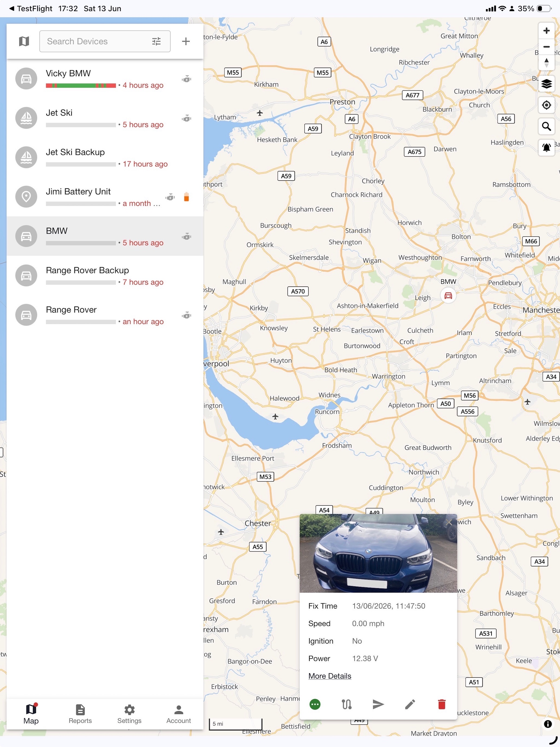560x747 pixels.
Task: Switch to the Map tab
Action: 31,714
